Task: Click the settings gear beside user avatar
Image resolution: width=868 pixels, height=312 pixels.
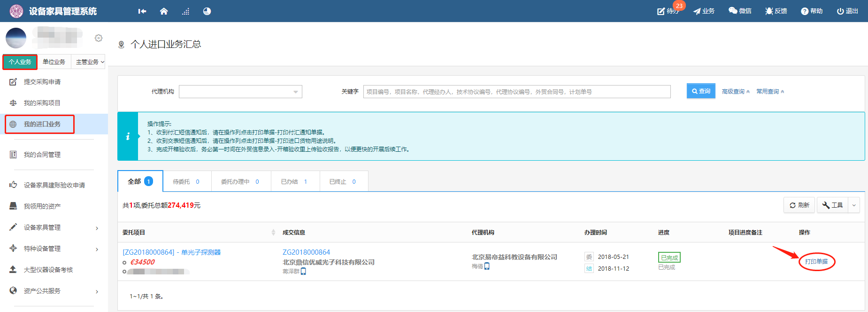Action: 99,38
